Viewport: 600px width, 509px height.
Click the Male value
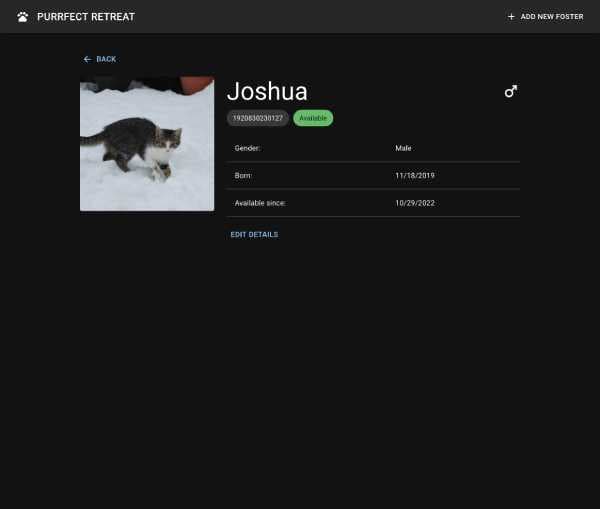click(x=403, y=148)
